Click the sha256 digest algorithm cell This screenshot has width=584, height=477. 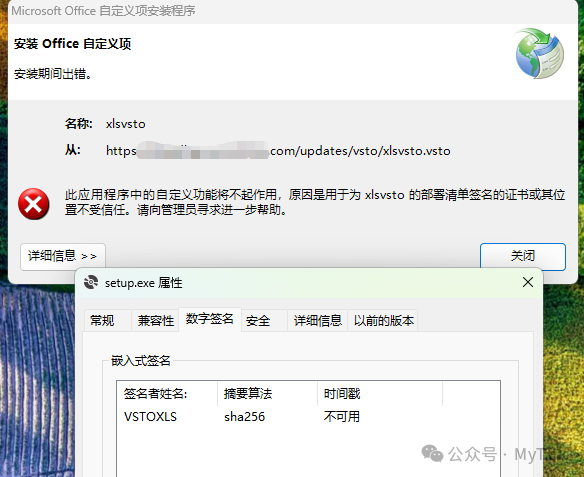(244, 416)
